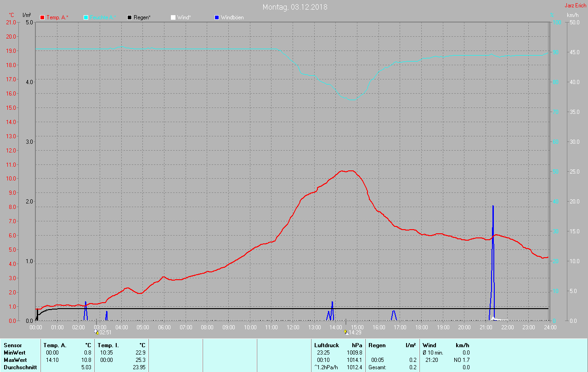Click the Temp. A. legend label

click(x=57, y=17)
